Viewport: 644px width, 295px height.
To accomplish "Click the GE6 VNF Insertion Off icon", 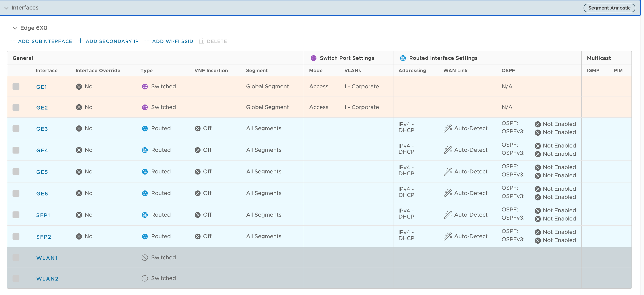I will tap(197, 193).
